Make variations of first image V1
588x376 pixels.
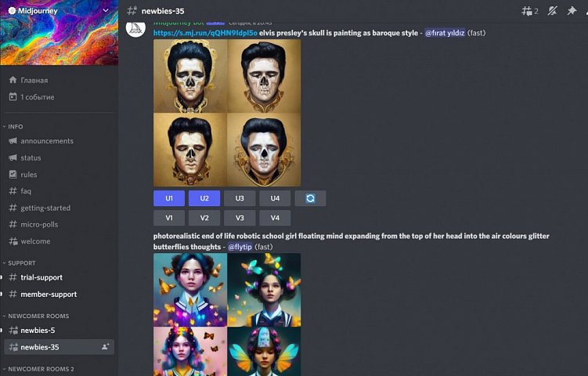click(x=169, y=218)
